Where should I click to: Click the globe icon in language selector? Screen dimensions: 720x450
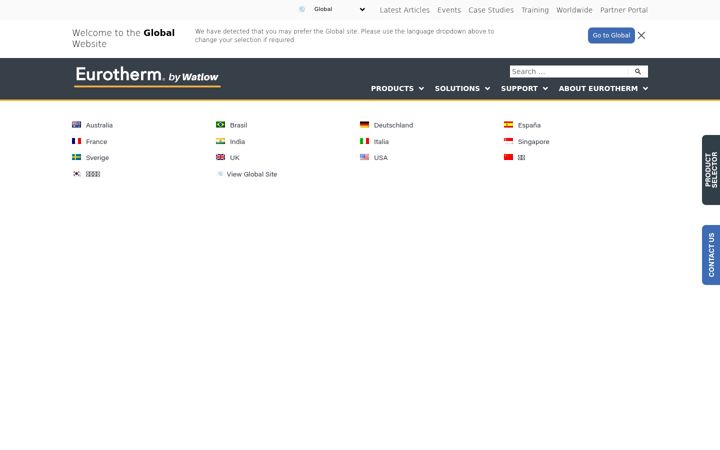click(302, 9)
